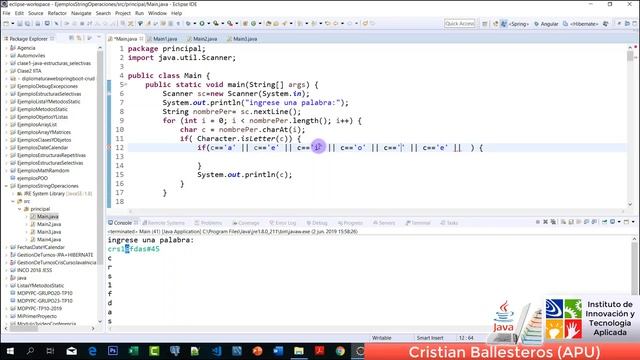This screenshot has width=640, height=360.
Task: Click the Terminate square icon in console toolbar
Action: click(x=538, y=222)
